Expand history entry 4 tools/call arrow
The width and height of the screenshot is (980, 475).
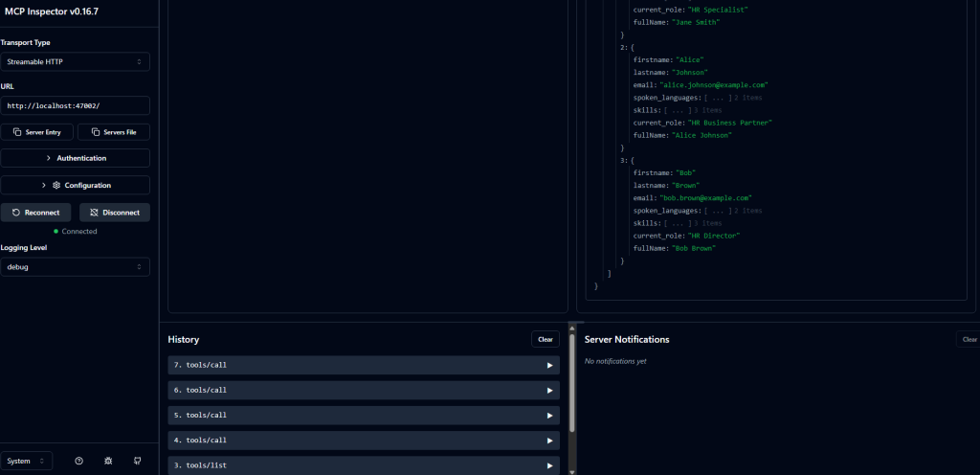(549, 440)
